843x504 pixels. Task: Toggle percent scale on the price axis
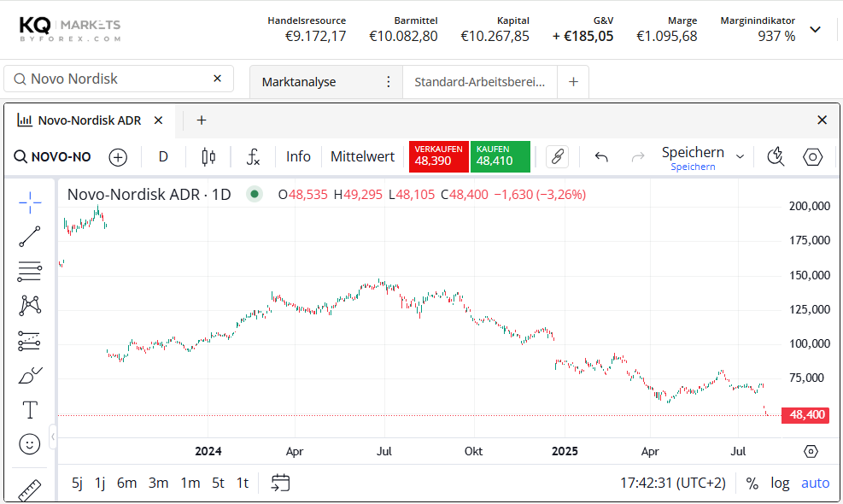(752, 483)
